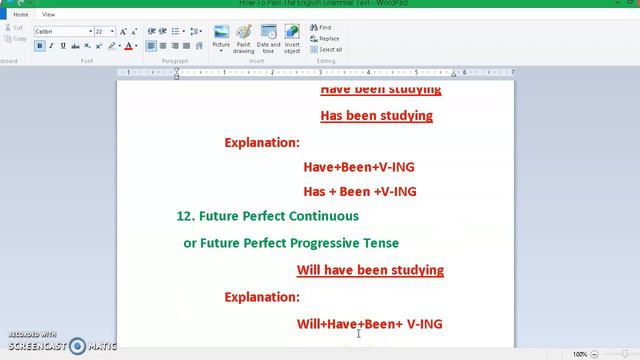Click the line 'Will+Have+Been+ V-ING'
This screenshot has width=640, height=360.
(369, 324)
